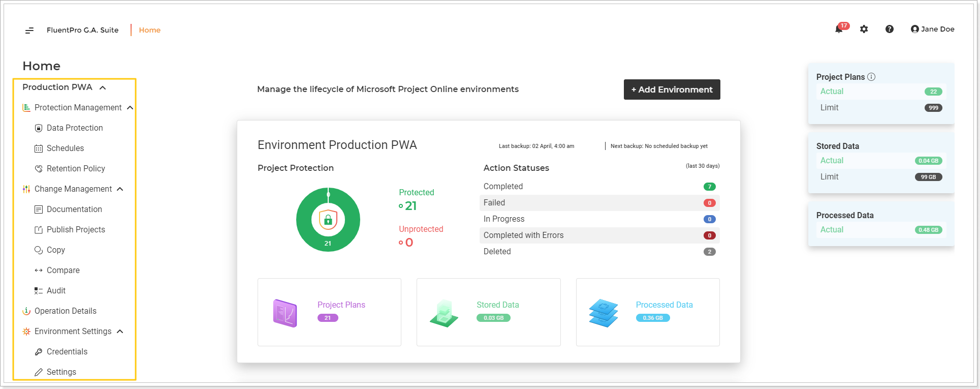Click the Failed status row

pyautogui.click(x=599, y=203)
